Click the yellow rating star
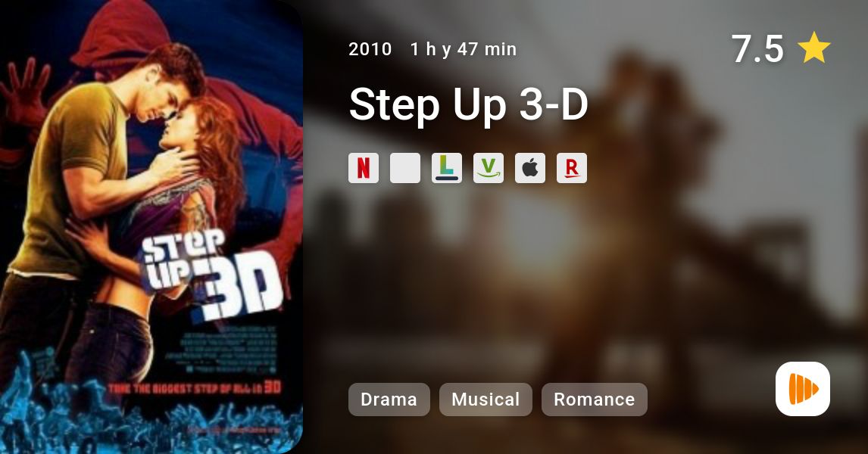 tap(814, 48)
